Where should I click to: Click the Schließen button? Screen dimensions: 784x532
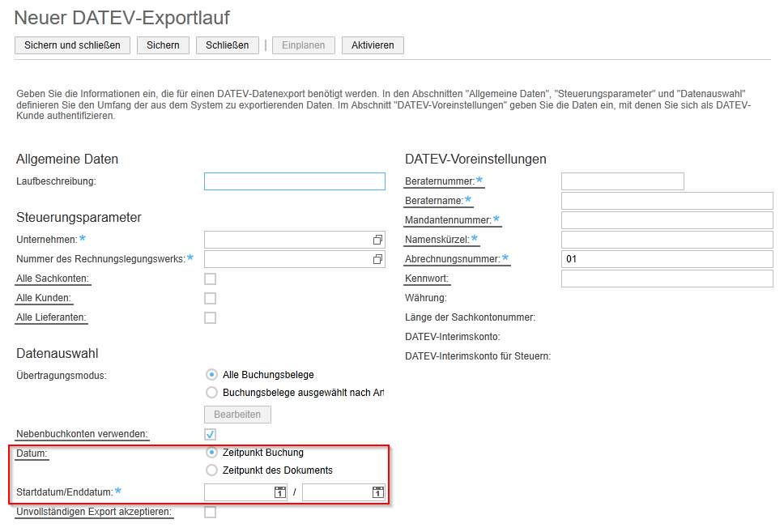click(228, 45)
